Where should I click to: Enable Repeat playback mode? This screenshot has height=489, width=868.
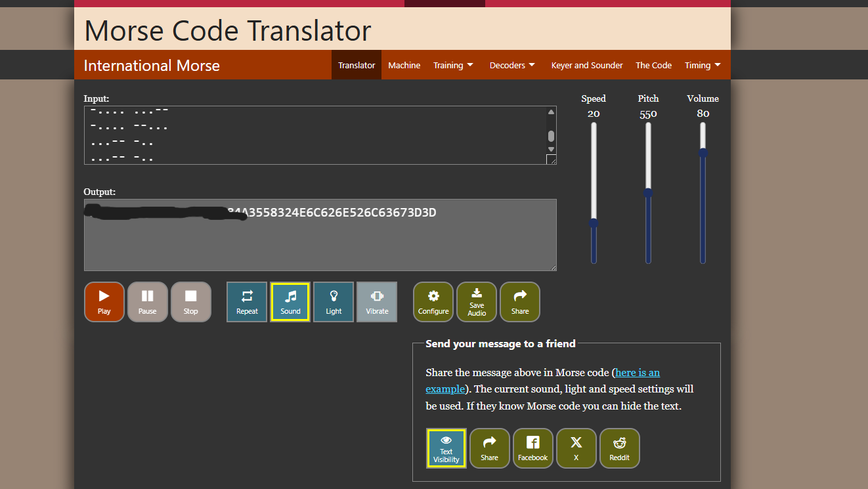[x=246, y=301]
